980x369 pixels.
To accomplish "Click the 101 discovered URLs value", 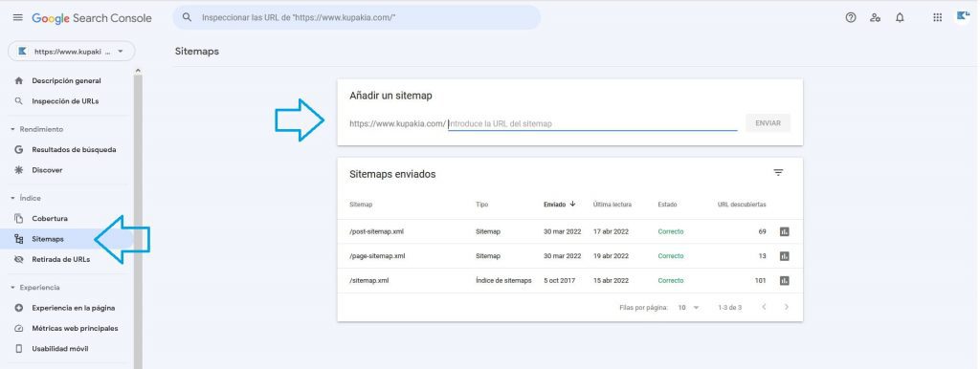I will click(760, 281).
